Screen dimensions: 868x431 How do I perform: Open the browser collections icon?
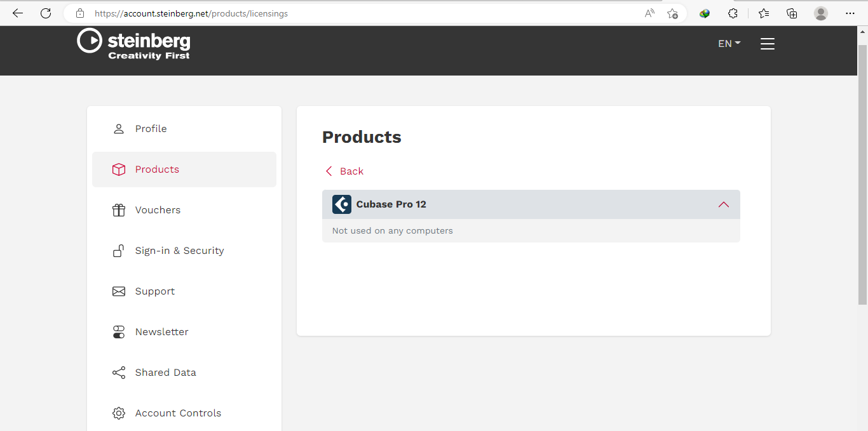tap(792, 13)
